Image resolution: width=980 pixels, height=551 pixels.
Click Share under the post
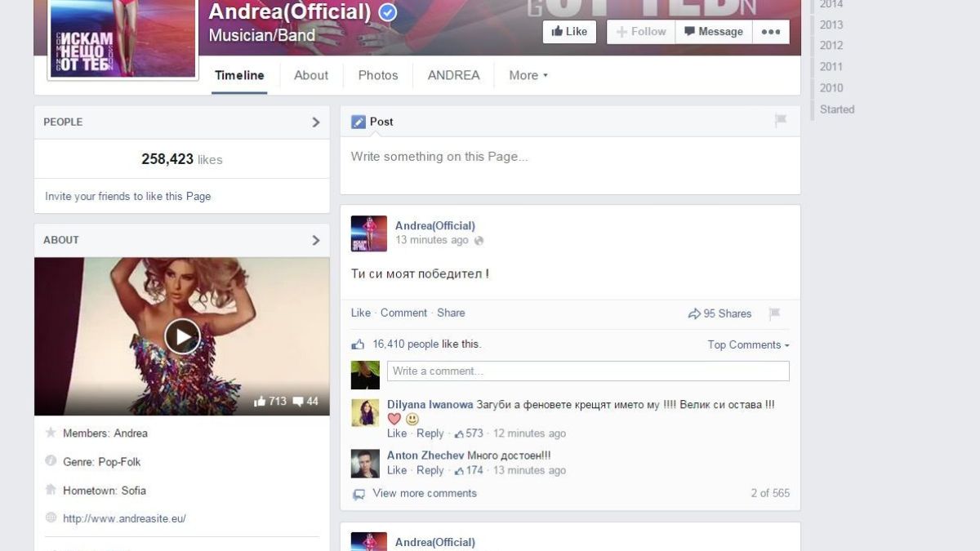451,313
